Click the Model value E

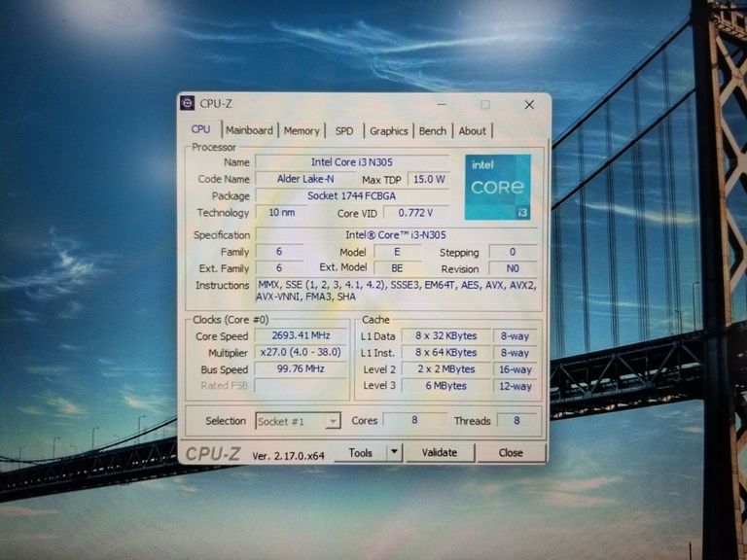pyautogui.click(x=397, y=252)
